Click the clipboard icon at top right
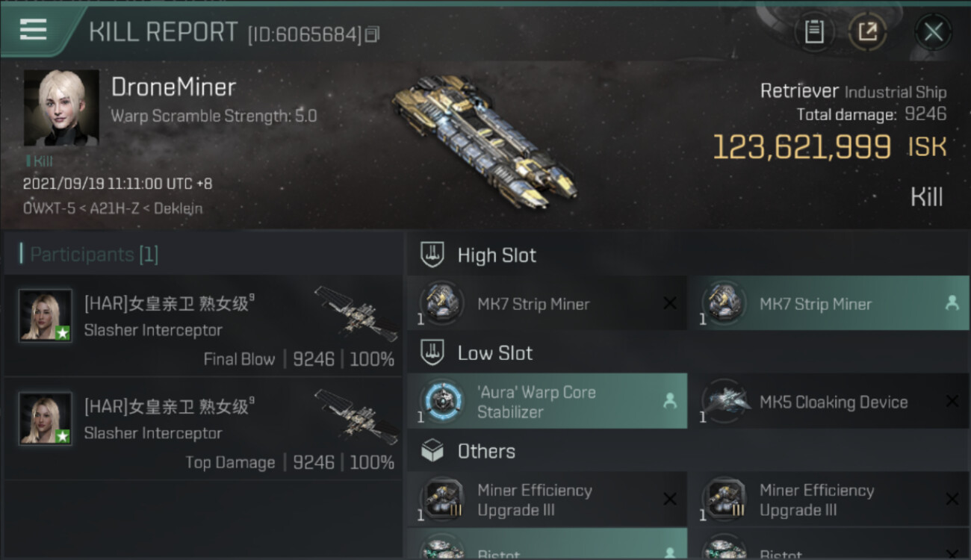The image size is (971, 560). [x=813, y=32]
